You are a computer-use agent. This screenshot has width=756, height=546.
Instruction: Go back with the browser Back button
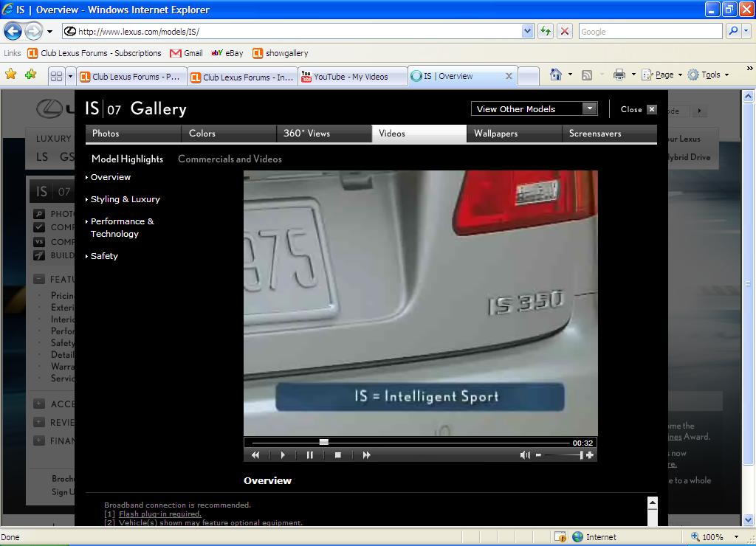point(13,31)
